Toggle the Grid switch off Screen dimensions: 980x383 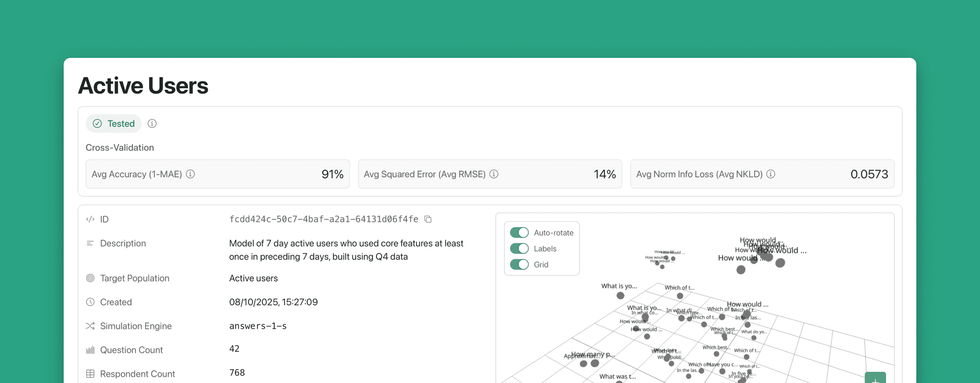(519, 265)
